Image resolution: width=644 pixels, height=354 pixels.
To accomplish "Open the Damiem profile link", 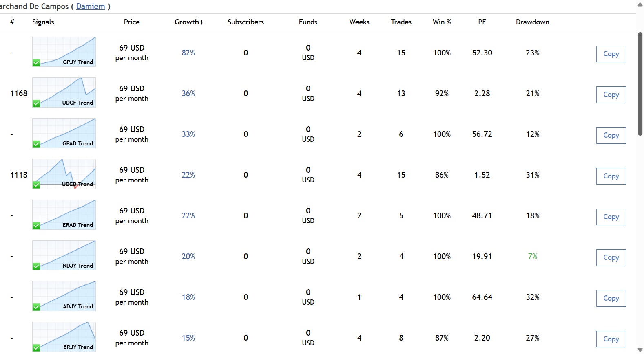I will [91, 7].
